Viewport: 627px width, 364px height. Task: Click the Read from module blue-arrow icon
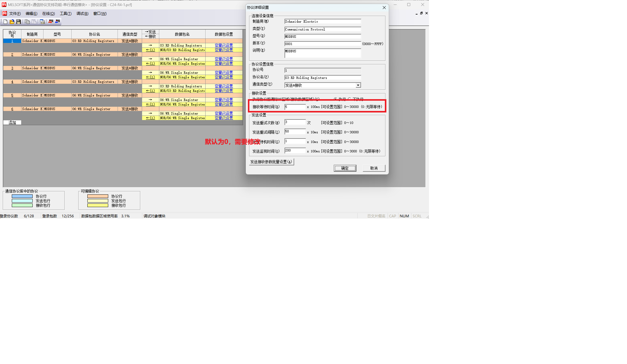tap(57, 21)
